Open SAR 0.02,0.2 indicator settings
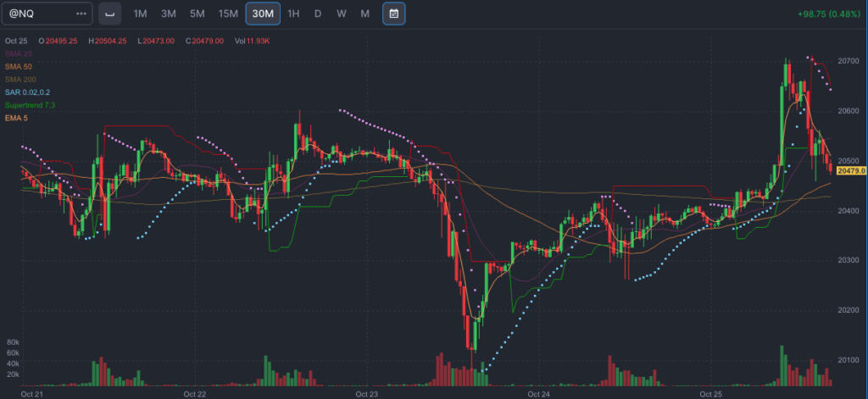The height and width of the screenshot is (399, 868). 28,91
